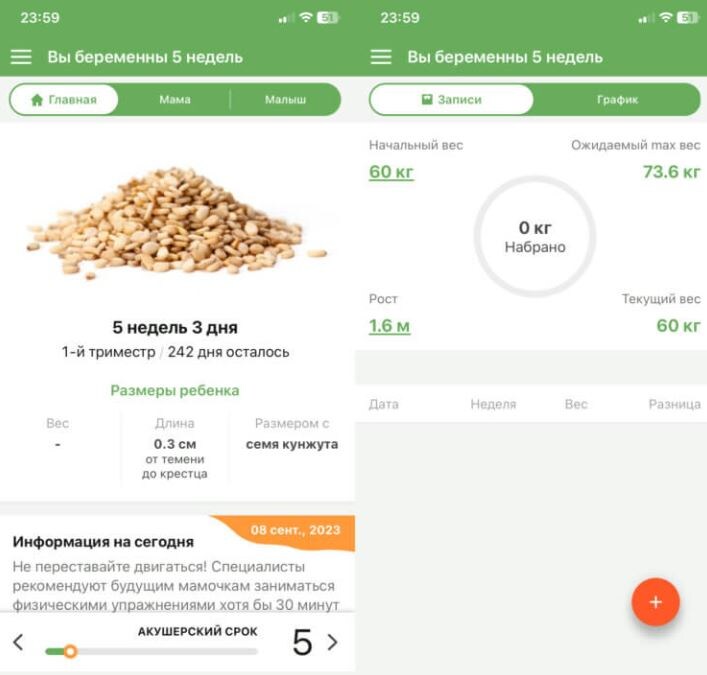Tap the large week number 5
Image resolution: width=707 pixels, height=675 pixels.
click(302, 642)
